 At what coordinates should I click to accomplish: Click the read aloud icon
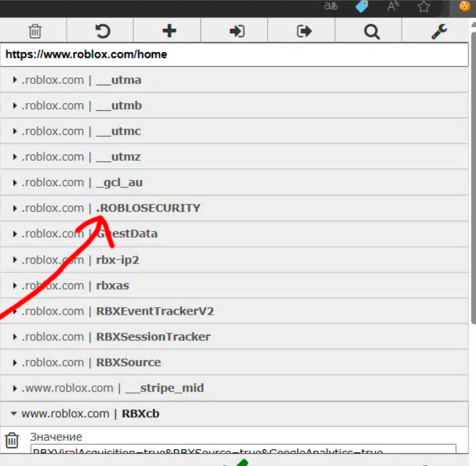click(393, 6)
